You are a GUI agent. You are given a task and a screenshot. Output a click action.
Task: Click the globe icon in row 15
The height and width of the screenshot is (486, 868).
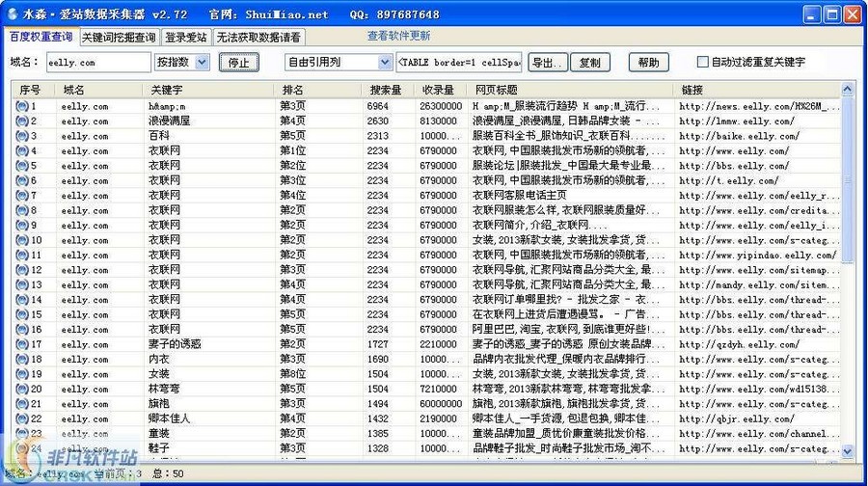[22, 315]
